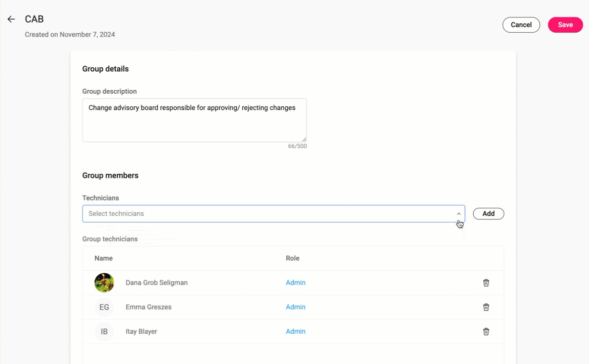Click Created on November 7, 2024
This screenshot has height=364, width=589.
(x=70, y=35)
